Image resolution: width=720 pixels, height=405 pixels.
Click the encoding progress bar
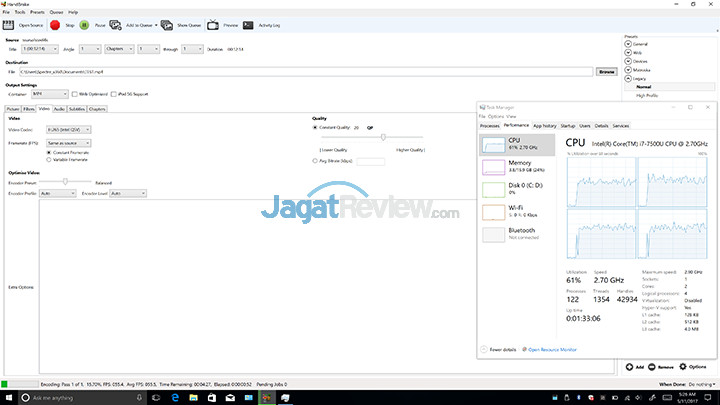20,384
